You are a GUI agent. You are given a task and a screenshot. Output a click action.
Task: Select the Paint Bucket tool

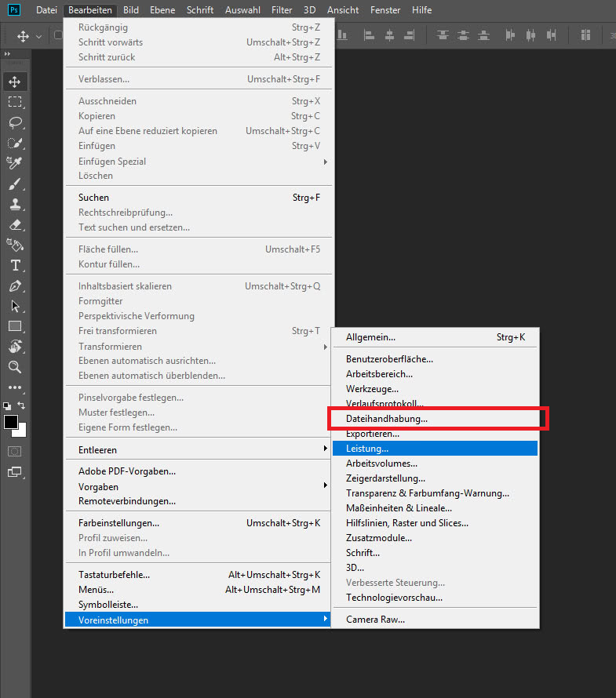(x=15, y=245)
